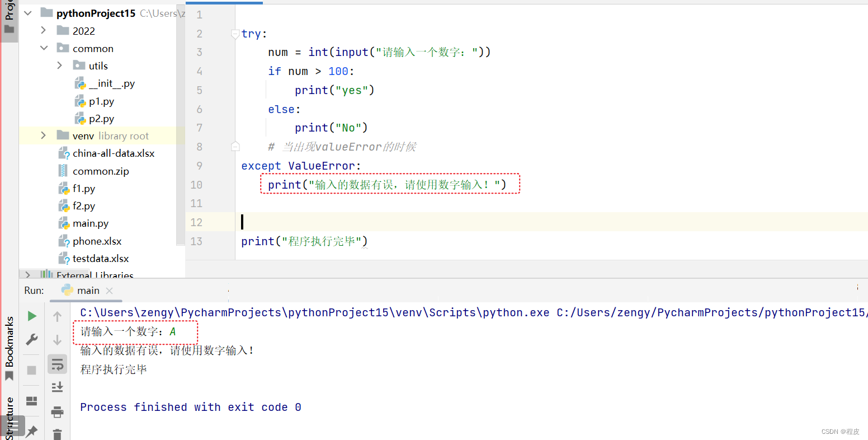The image size is (868, 440).
Task: Click the up the stack trace arrow
Action: point(57,316)
